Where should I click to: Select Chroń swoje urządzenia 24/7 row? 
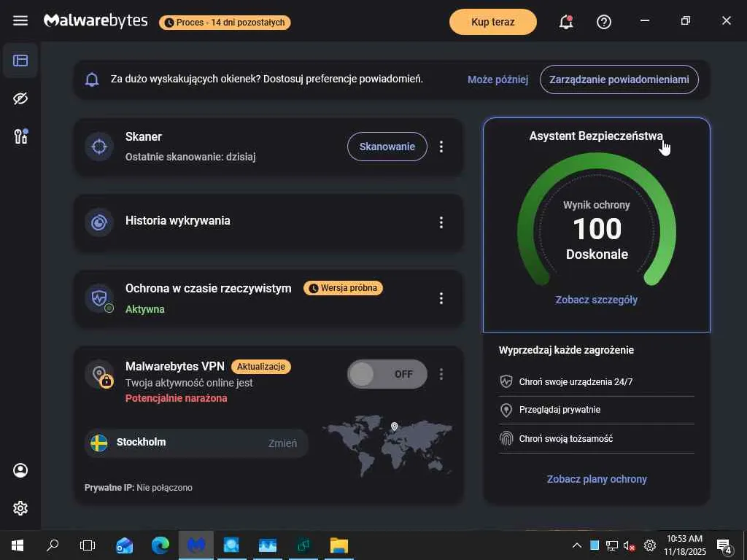[597, 382]
